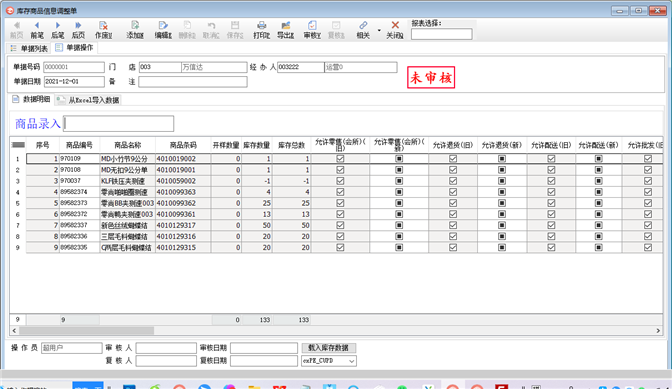
Task: Click the 单据号码 field
Action: click(74, 67)
